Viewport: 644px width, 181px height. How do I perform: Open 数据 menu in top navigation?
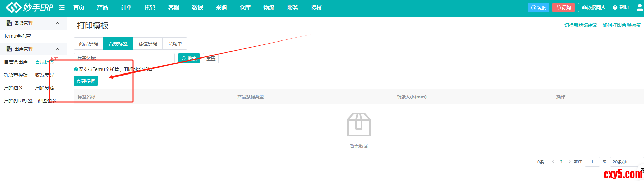198,7
